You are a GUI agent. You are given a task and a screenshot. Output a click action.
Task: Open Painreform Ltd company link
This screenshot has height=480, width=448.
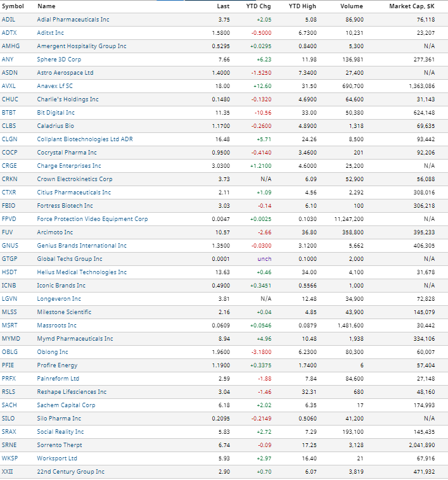(58, 379)
